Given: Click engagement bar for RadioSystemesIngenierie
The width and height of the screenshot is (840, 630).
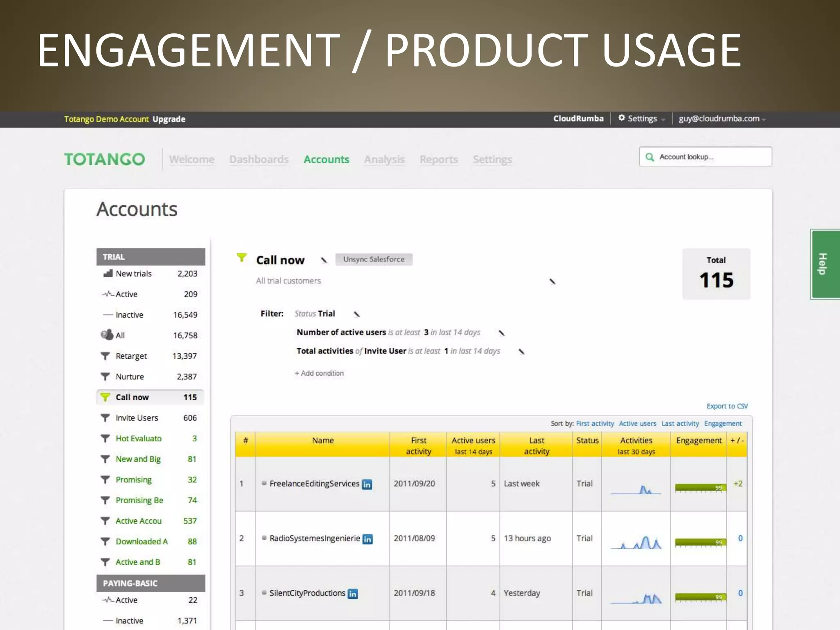Looking at the screenshot, I should (700, 542).
